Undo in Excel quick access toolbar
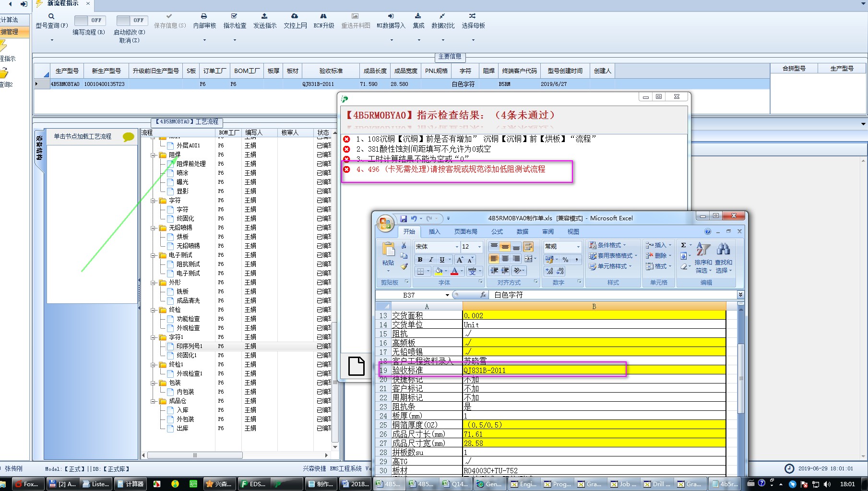Image resolution: width=868 pixels, height=491 pixels. pyautogui.click(x=414, y=218)
